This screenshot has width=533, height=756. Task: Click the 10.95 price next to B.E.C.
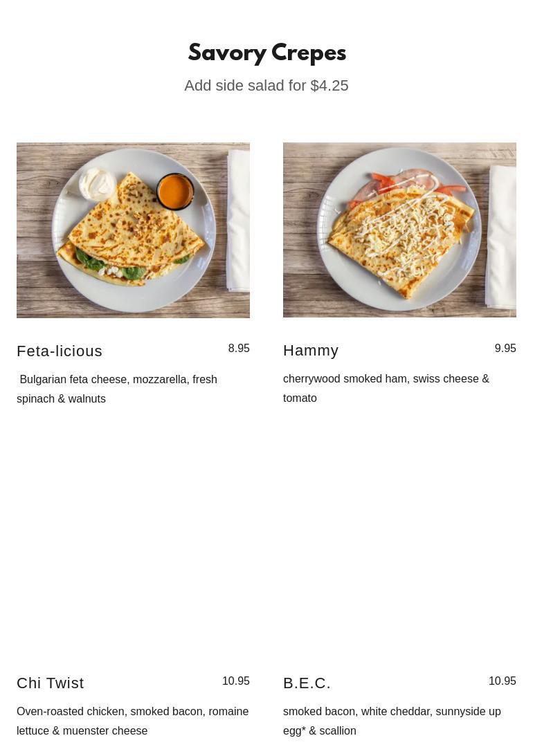click(x=502, y=681)
